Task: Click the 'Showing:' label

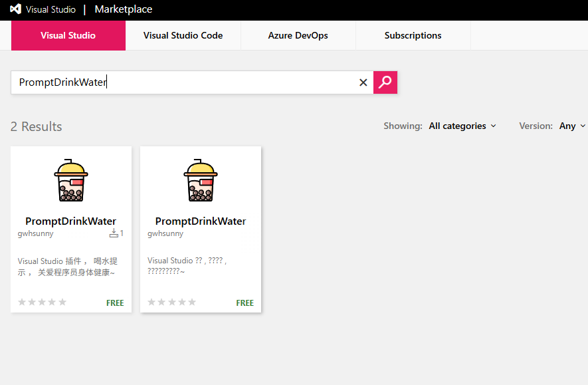Action: (403, 126)
